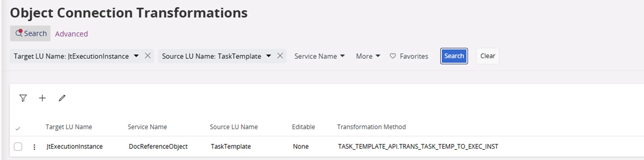Open the Service Name filter dropdown
Viewport: 644px width, 160px height.
tap(319, 56)
